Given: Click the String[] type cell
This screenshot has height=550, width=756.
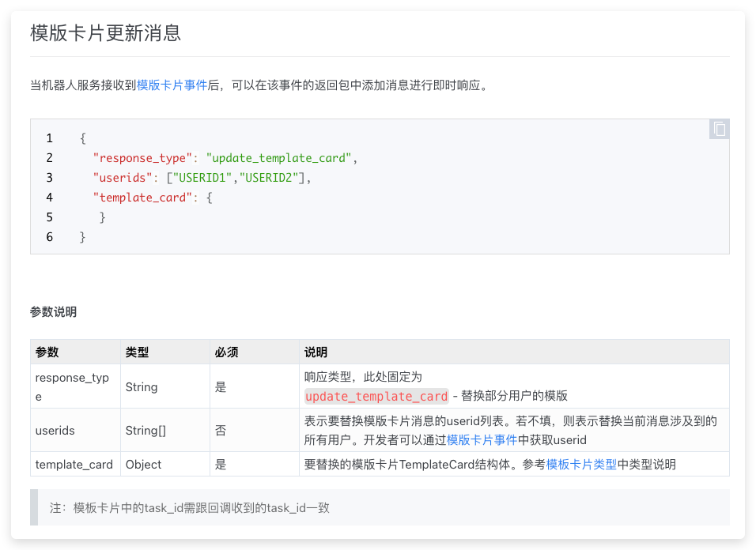Looking at the screenshot, I should coord(146,431).
